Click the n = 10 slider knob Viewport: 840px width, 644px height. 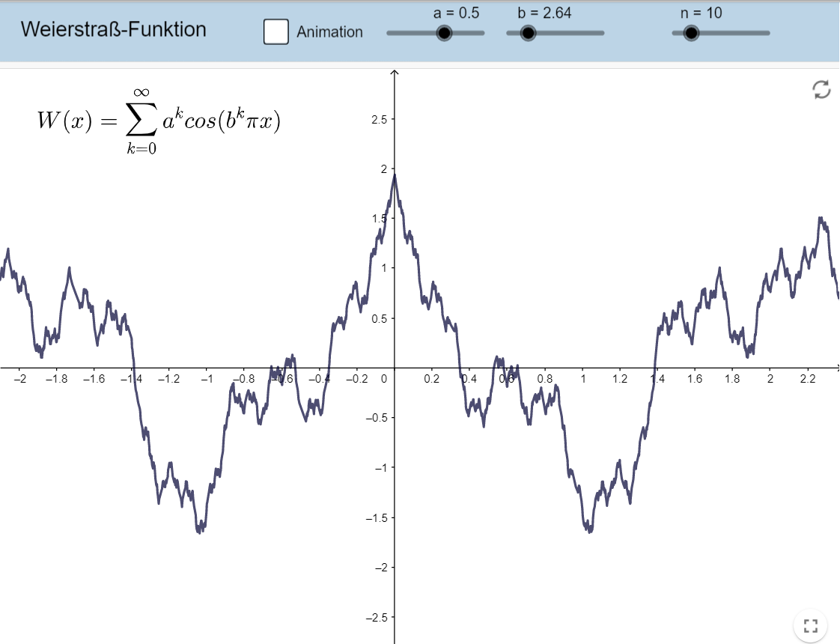[x=691, y=32]
